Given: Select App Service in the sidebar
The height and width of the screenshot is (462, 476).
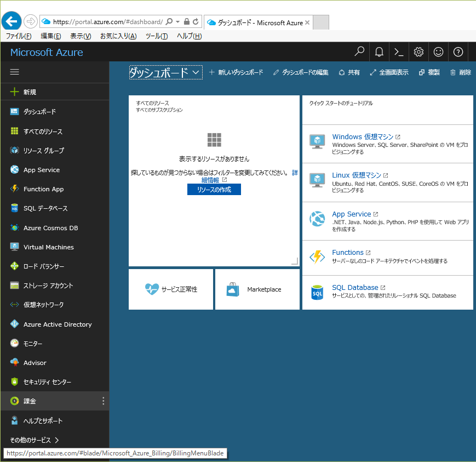Looking at the screenshot, I should (x=55, y=170).
